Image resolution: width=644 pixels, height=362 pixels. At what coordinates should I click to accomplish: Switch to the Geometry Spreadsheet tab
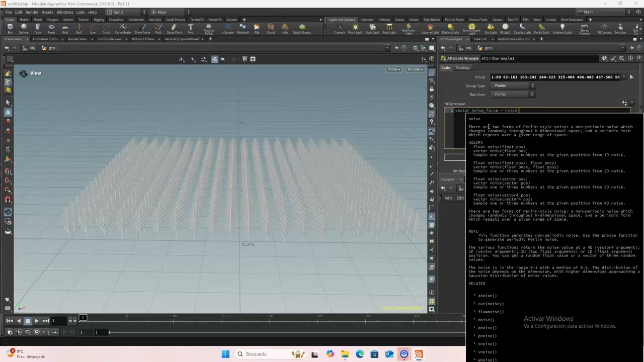tap(181, 39)
